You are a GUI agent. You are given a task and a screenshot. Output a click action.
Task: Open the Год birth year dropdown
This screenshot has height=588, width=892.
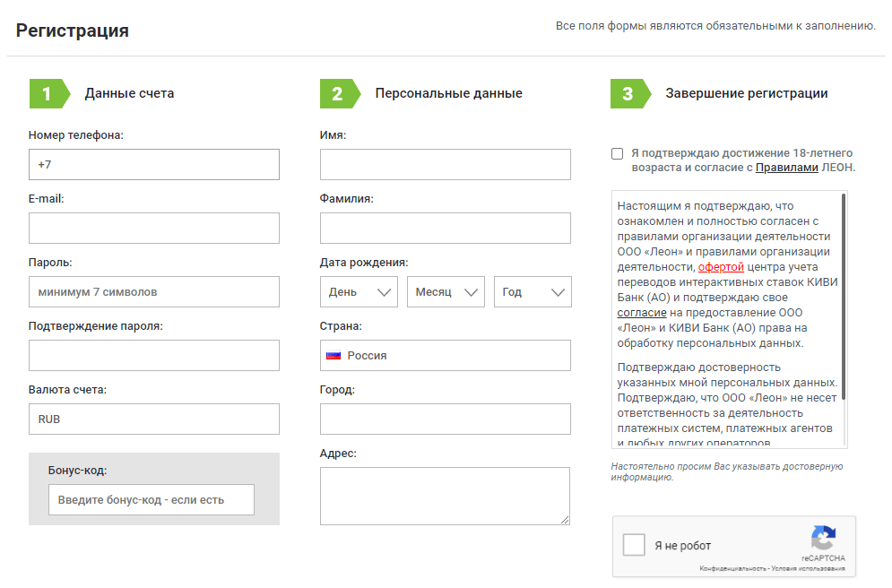533,292
